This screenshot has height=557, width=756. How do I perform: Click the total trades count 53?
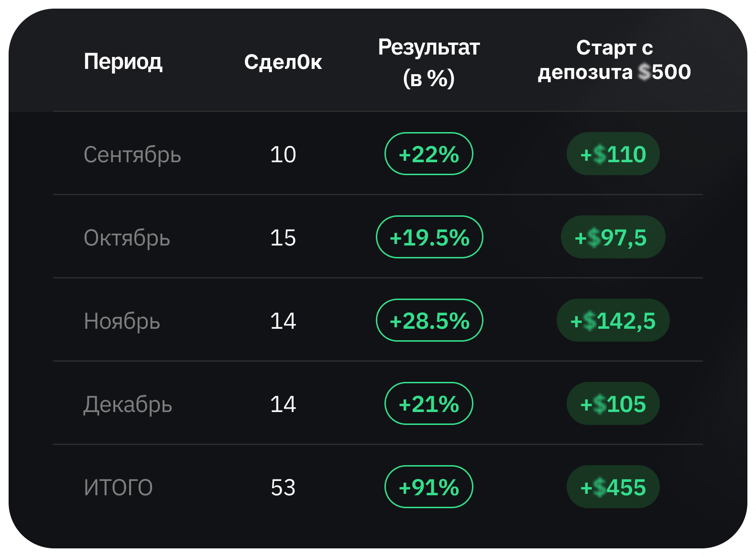coord(283,488)
